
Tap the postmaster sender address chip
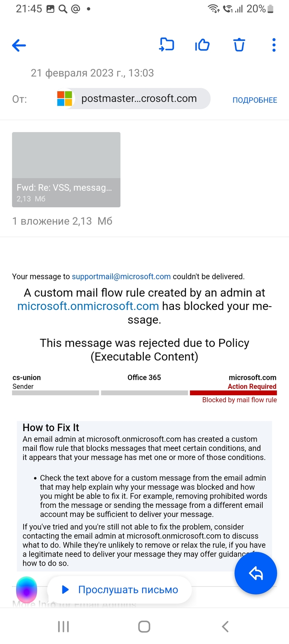click(x=139, y=99)
